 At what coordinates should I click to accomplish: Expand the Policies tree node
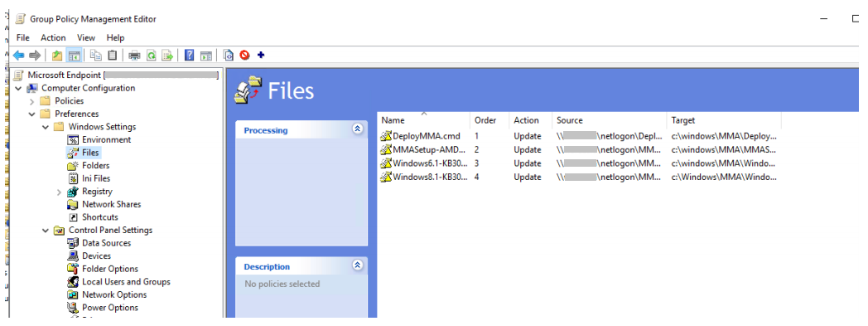31,101
